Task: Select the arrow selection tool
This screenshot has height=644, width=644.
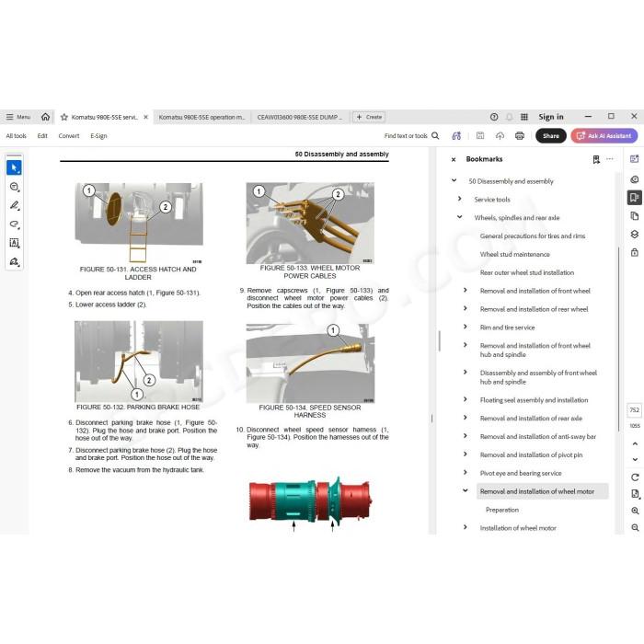Action: point(15,167)
